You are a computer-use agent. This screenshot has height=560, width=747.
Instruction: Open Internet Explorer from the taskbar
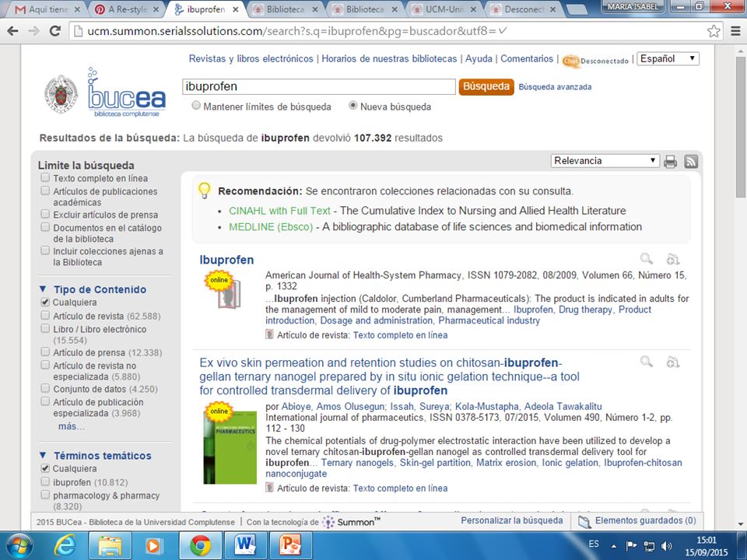[x=65, y=546]
